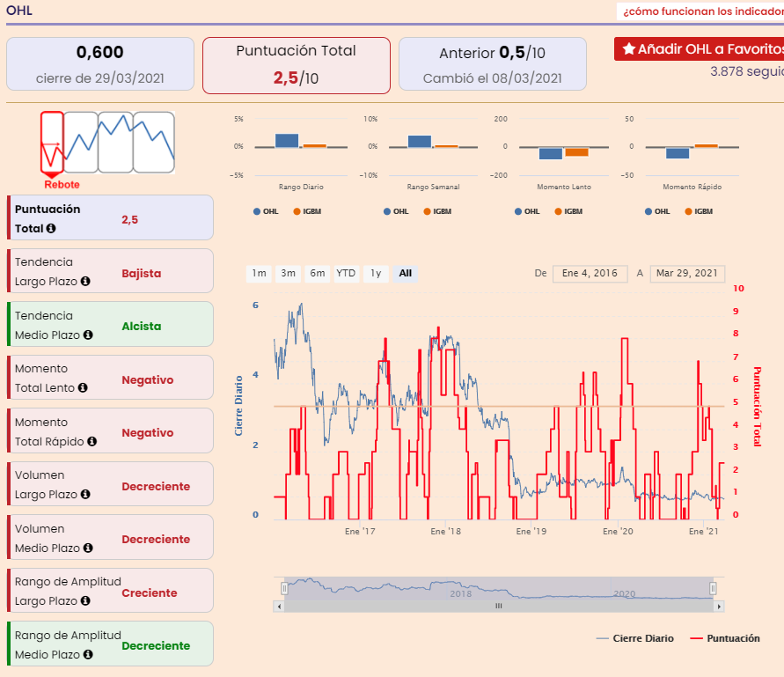Toggle OHL series in Rango Semanal legend

pyautogui.click(x=396, y=211)
